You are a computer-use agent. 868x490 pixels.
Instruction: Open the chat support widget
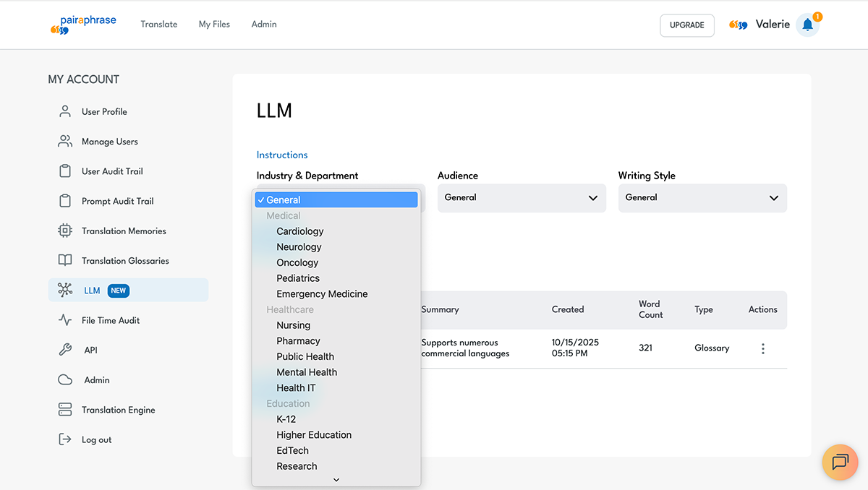[840, 462]
